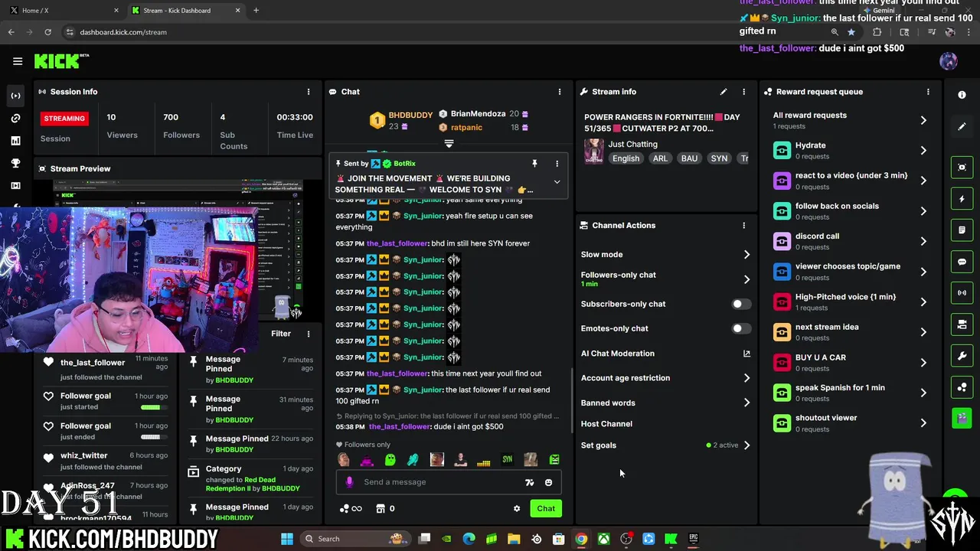The image size is (980, 551).
Task: Open Session Info options menu
Action: click(309, 92)
